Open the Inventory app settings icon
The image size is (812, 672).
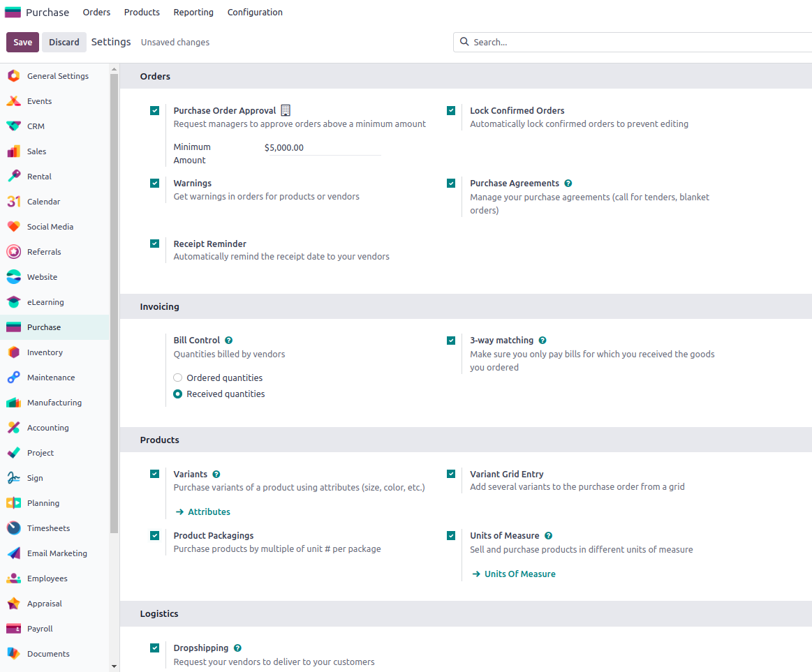[x=13, y=352]
